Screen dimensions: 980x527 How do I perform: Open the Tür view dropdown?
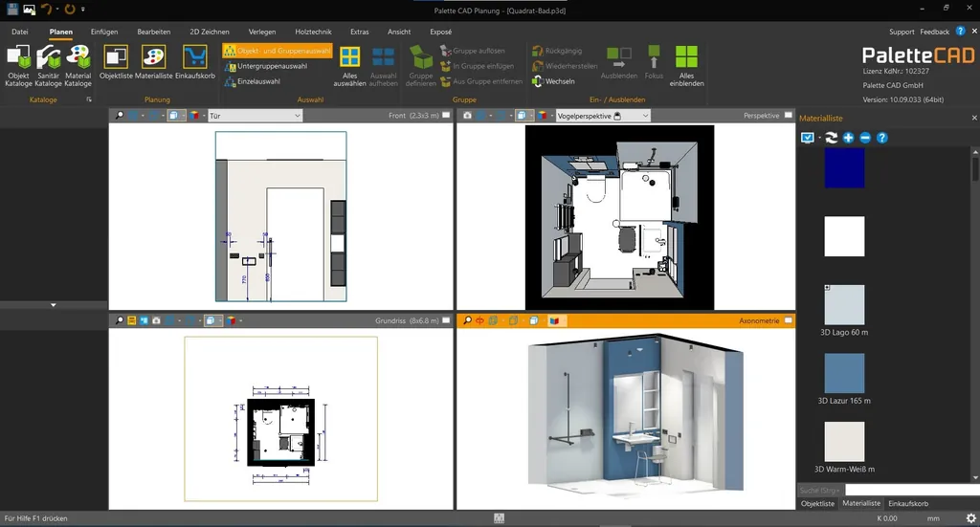coord(299,116)
